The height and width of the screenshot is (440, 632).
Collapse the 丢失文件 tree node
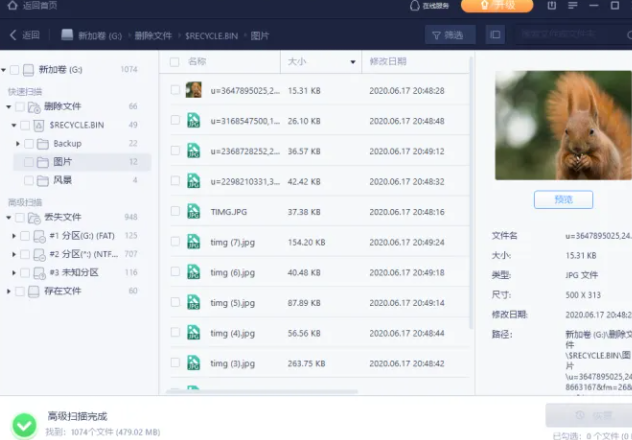tap(8, 217)
